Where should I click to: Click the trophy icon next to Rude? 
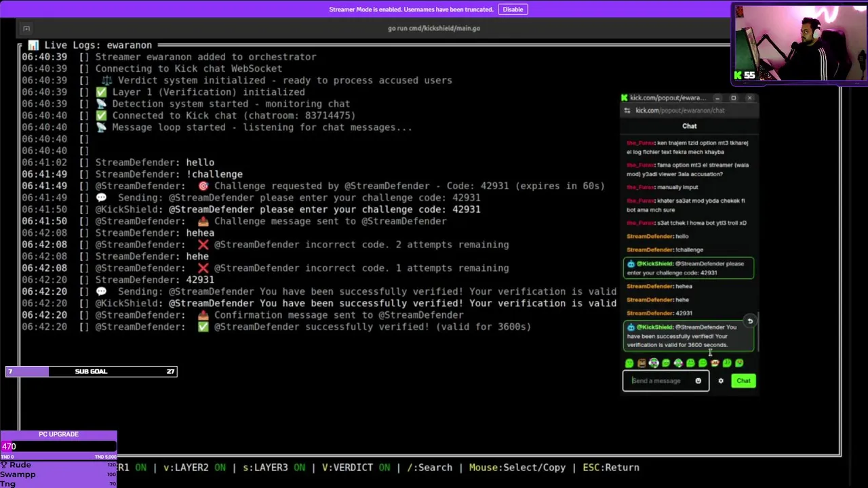coord(4,465)
